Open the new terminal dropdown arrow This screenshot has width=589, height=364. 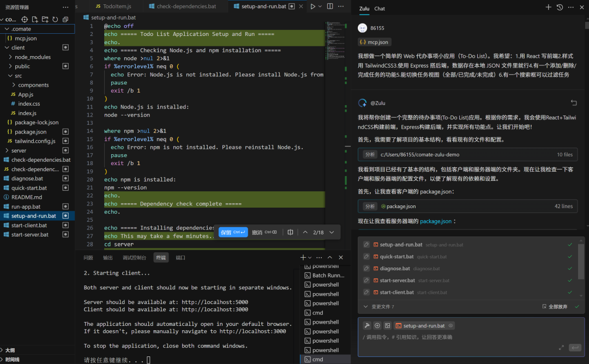(x=310, y=257)
